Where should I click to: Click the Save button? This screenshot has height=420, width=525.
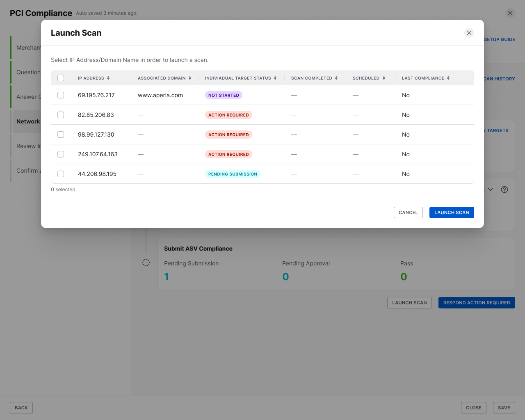(504, 408)
